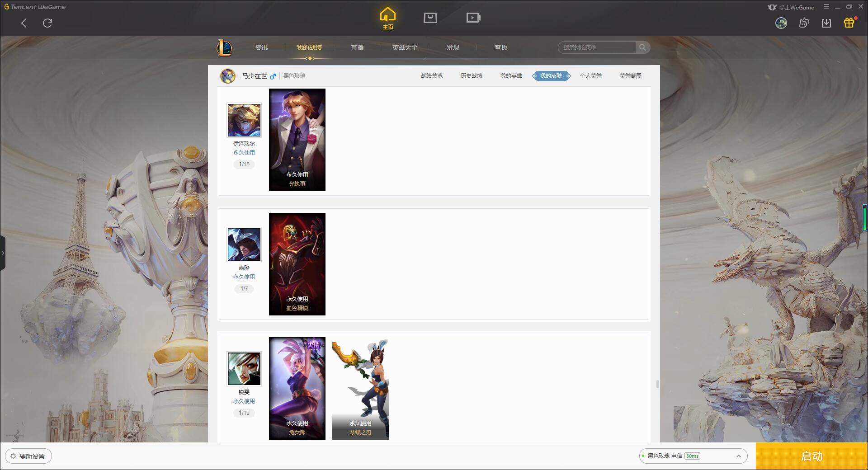Open the 资讯 tab
This screenshot has width=868, height=470.
(x=261, y=47)
